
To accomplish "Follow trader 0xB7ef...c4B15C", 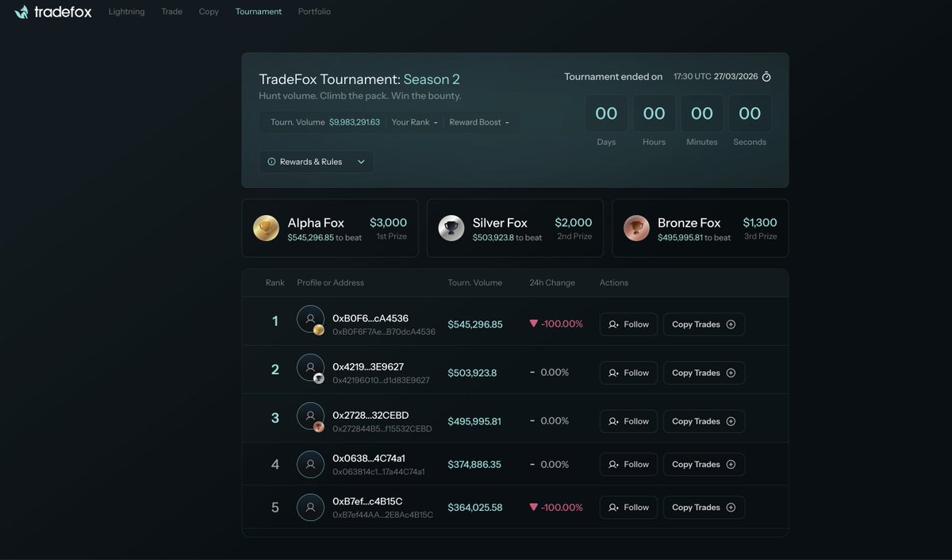I will [628, 508].
